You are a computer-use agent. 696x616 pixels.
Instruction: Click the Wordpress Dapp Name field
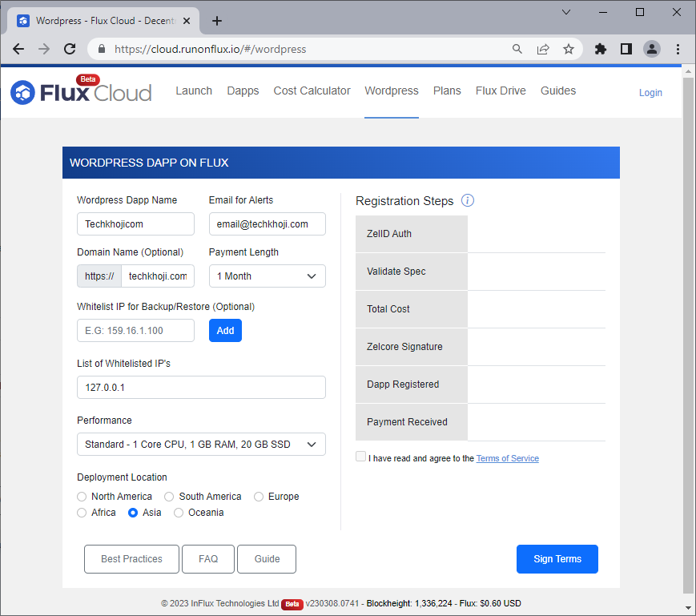point(136,224)
